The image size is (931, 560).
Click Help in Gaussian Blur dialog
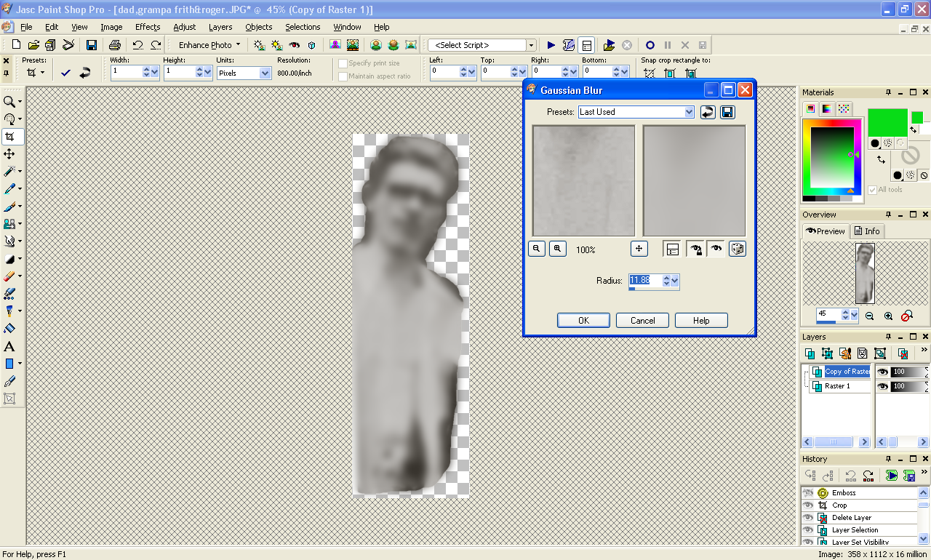(x=701, y=320)
